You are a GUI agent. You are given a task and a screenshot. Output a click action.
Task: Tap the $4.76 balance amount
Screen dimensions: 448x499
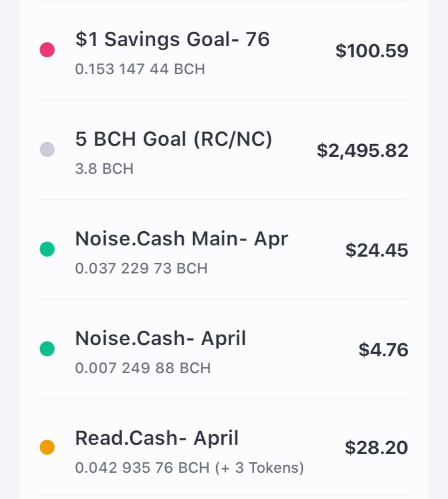pyautogui.click(x=383, y=349)
